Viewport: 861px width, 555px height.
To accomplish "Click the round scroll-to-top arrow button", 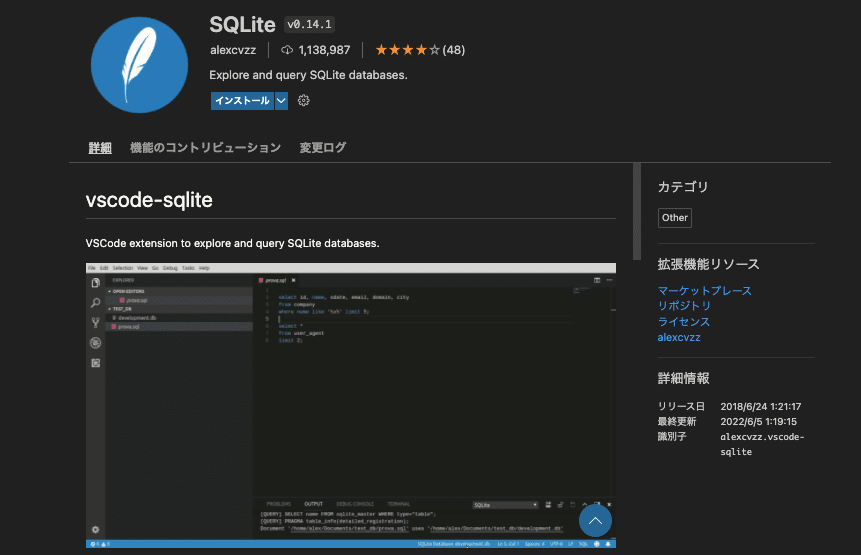I will coord(595,520).
